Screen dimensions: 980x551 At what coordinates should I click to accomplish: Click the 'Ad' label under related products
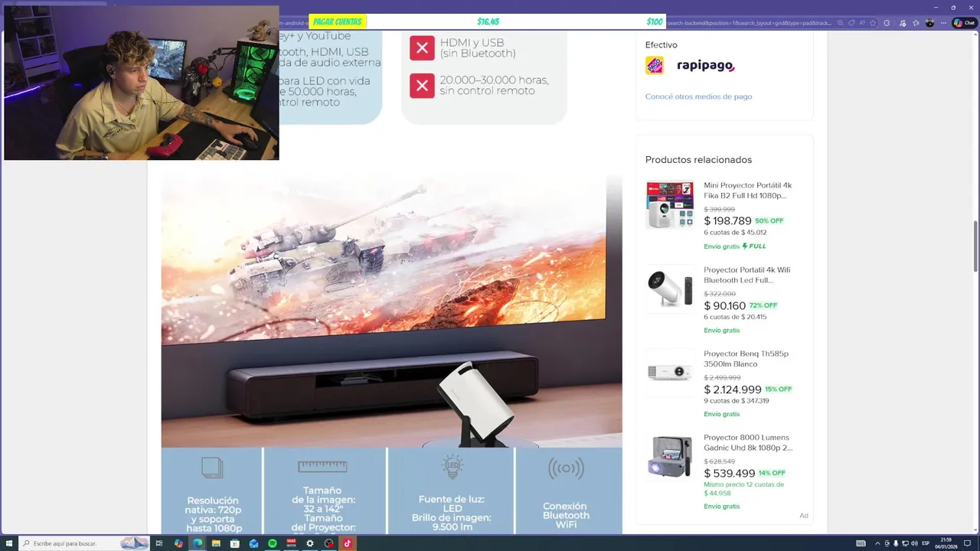(x=804, y=516)
